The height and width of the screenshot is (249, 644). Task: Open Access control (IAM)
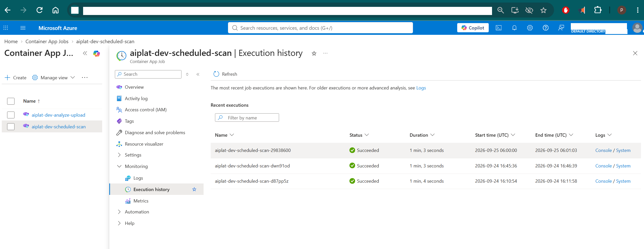[x=146, y=110]
